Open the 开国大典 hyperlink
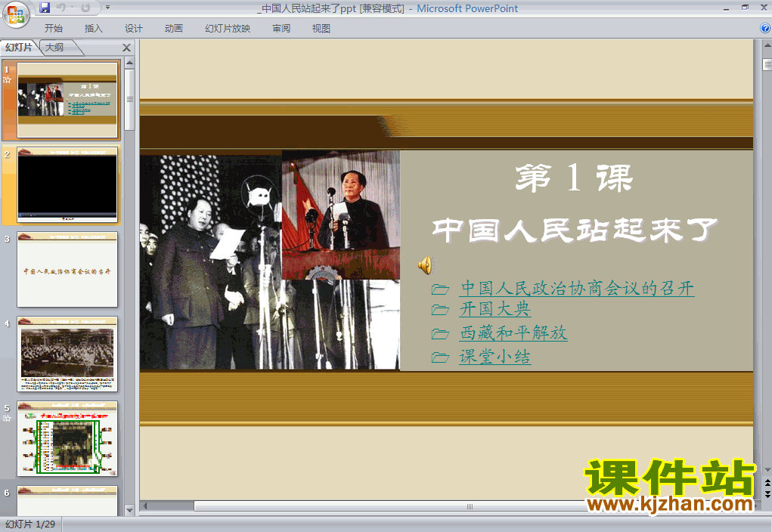The width and height of the screenshot is (772, 532). point(495,309)
